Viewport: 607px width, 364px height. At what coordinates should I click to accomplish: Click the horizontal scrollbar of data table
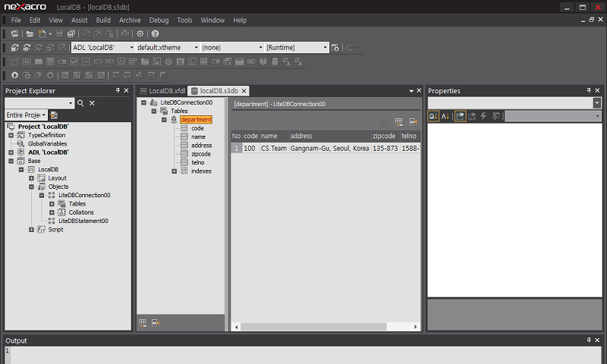point(313,327)
